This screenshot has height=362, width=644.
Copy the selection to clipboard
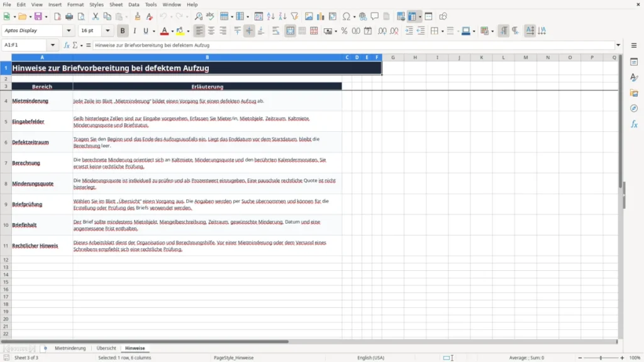107,16
